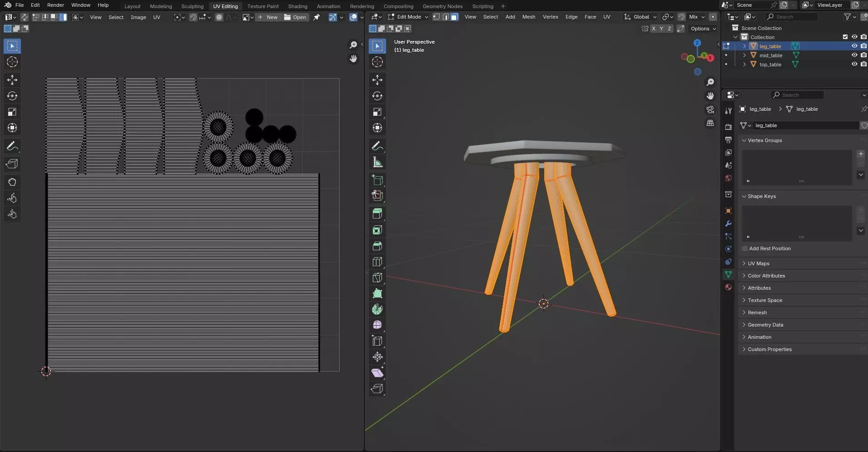Open the Mesh menu in 3D viewport
This screenshot has width=868, height=452.
pyautogui.click(x=528, y=17)
